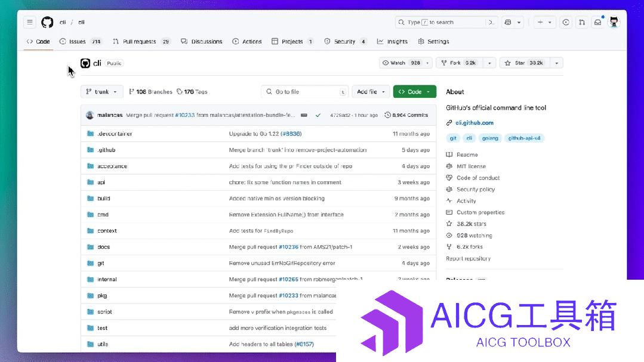This screenshot has height=362, width=644.
Task: Open the acceptance folder
Action: pyautogui.click(x=112, y=166)
